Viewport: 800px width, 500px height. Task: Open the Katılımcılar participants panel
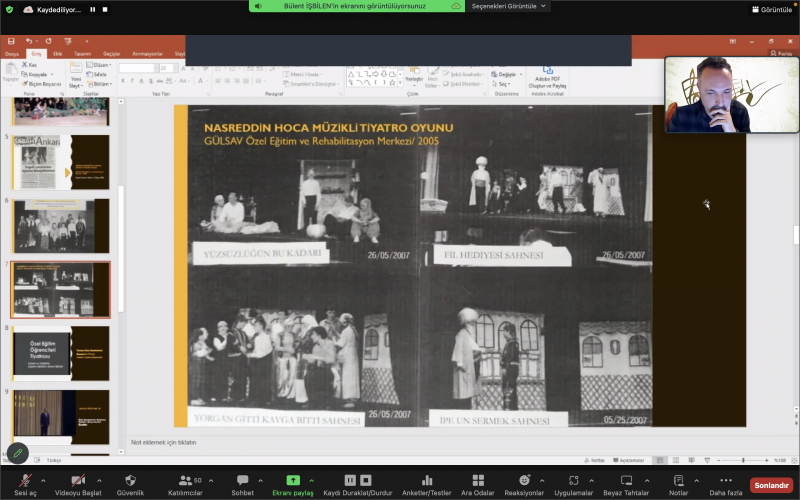click(185, 485)
